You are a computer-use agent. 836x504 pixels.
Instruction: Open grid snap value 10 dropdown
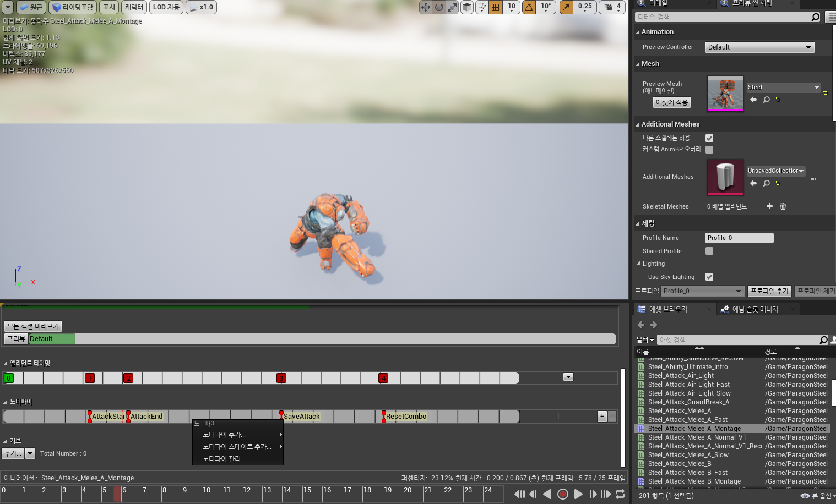point(512,7)
